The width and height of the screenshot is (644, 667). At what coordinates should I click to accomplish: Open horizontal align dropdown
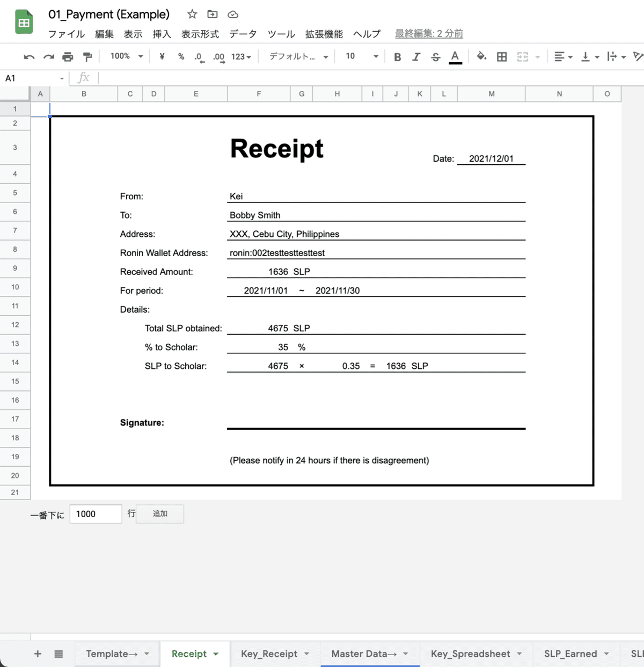[563, 56]
